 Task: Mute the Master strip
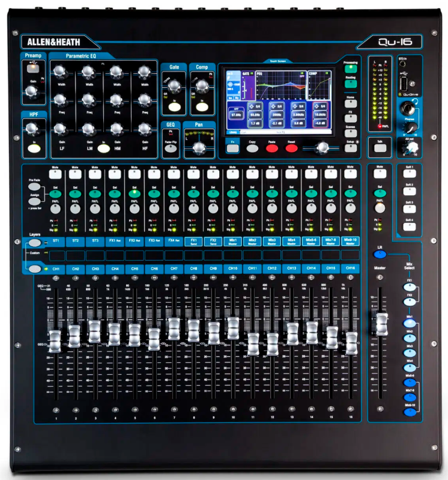[380, 174]
